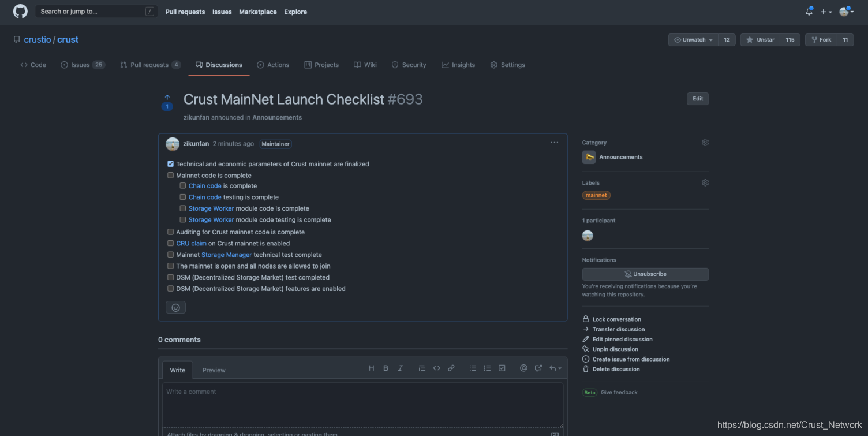Click zikunfan's avatar on the post

coord(172,144)
